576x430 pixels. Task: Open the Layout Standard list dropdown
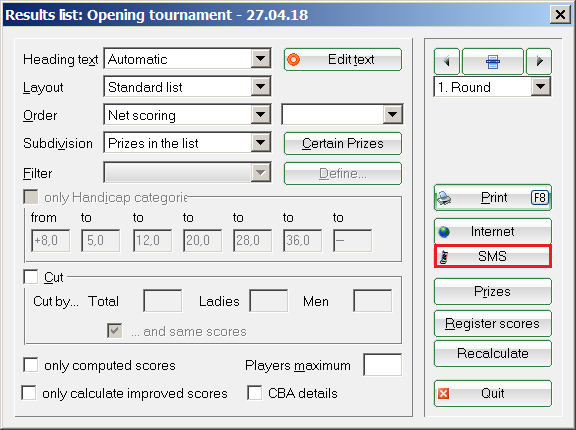tap(260, 87)
